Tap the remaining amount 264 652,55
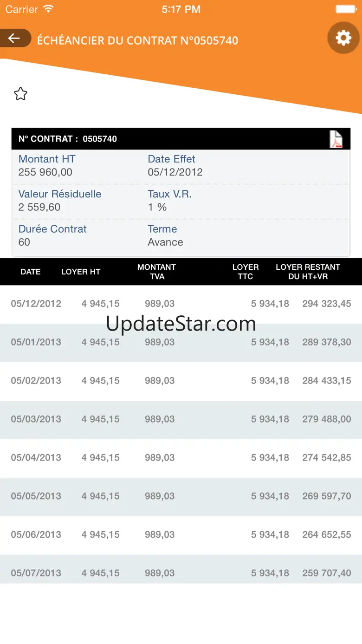 click(327, 534)
